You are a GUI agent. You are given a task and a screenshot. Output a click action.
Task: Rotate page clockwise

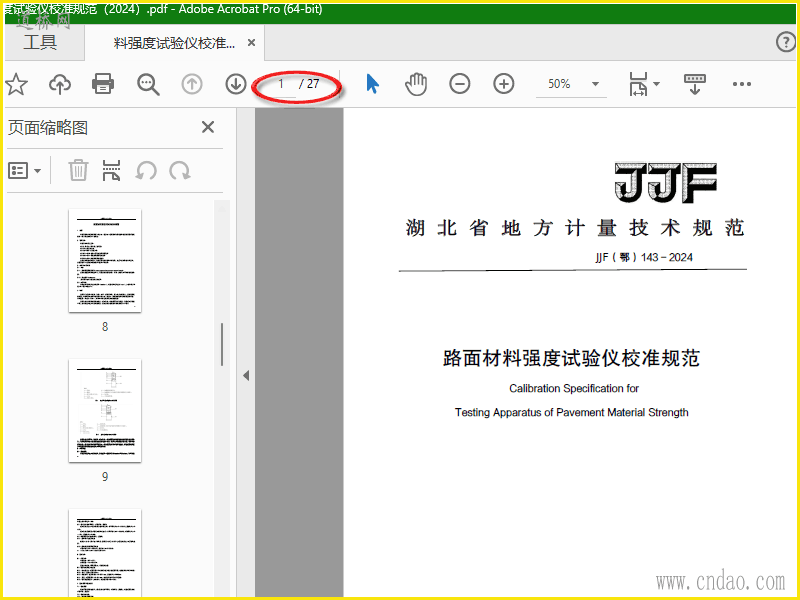(180, 171)
